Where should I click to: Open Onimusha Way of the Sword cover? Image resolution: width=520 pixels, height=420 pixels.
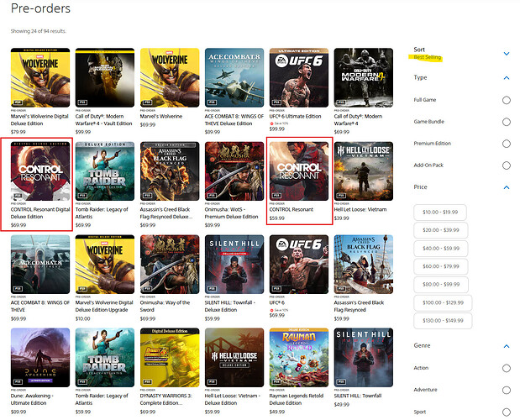170,265
